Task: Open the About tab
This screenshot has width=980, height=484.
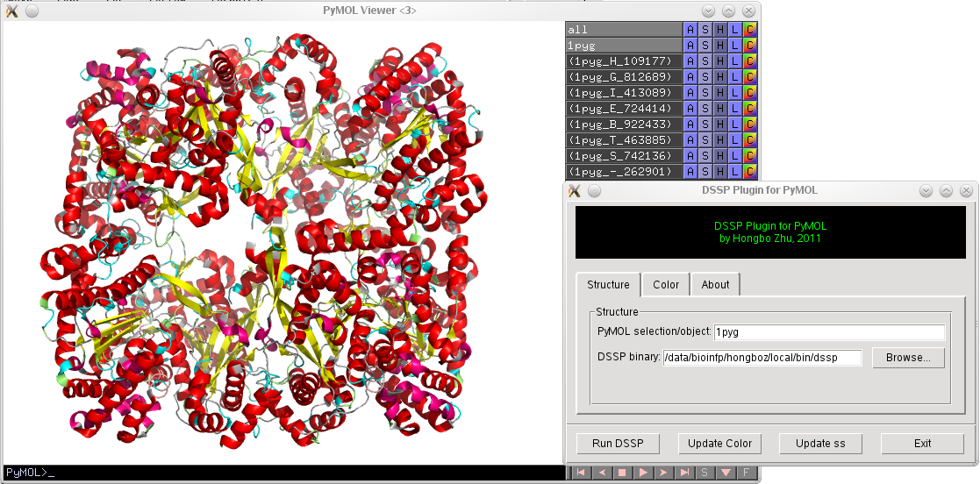Action: 715,285
